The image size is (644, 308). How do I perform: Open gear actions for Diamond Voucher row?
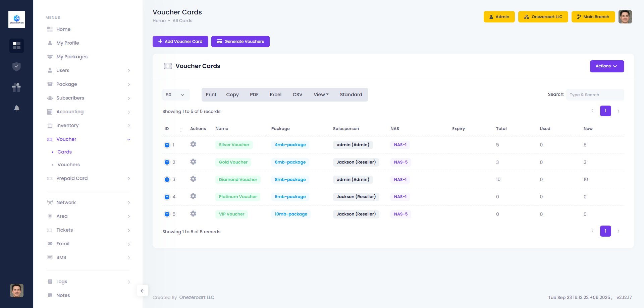point(193,179)
